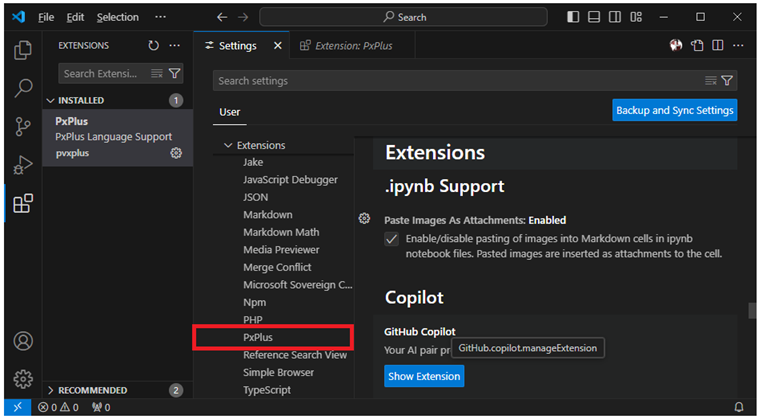Open the File menu
Screen dimensions: 759x419
(46, 17)
